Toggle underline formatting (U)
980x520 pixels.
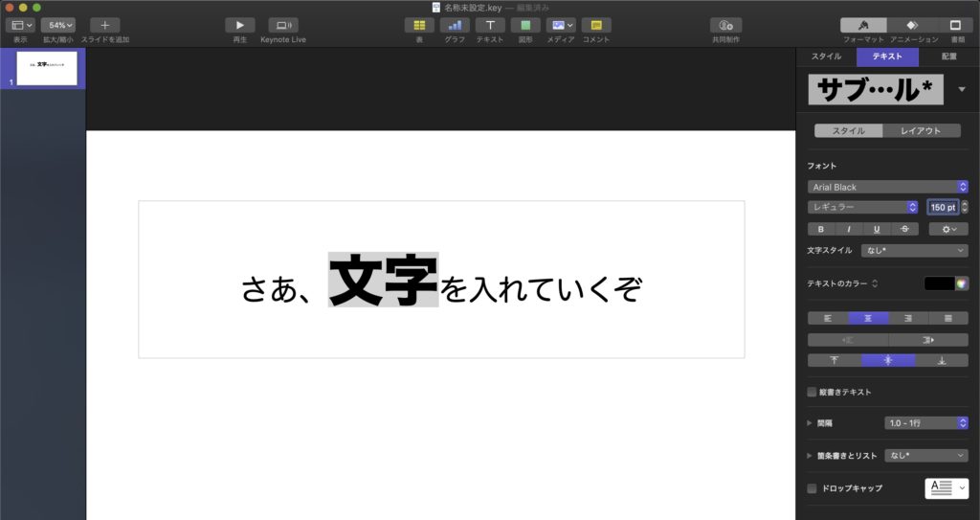(x=877, y=229)
